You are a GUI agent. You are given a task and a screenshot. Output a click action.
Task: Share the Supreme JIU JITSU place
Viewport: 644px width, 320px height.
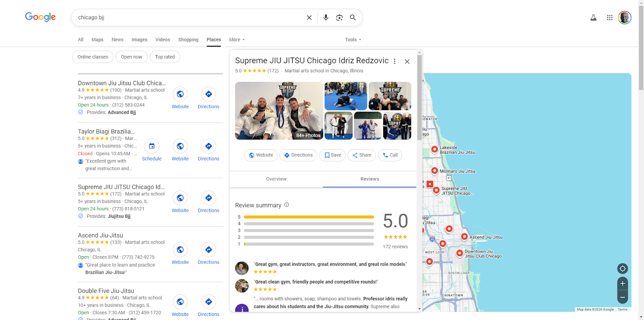[362, 155]
